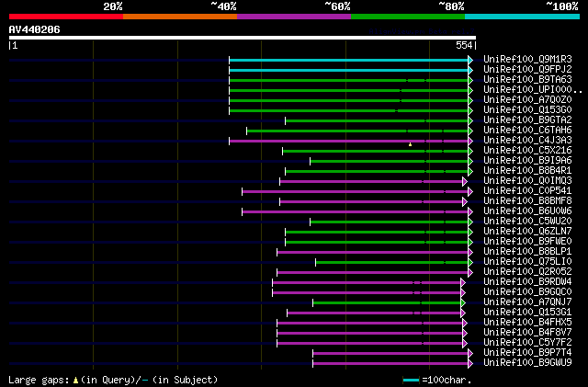Click the green alignment bar for Q75LI0

coord(392,262)
